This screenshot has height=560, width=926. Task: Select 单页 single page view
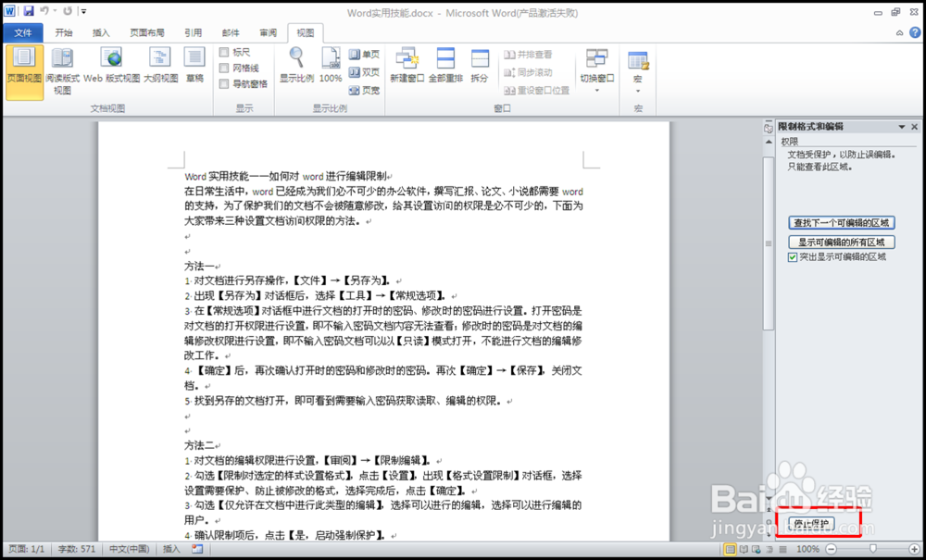364,55
